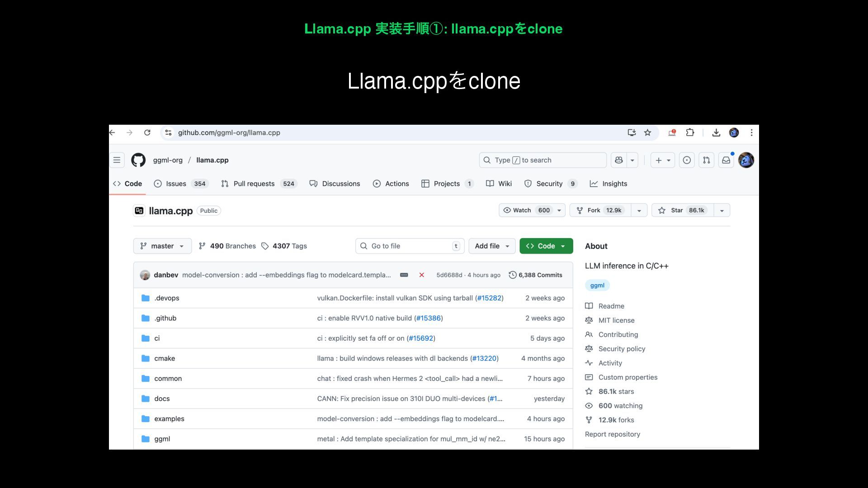The height and width of the screenshot is (488, 868).
Task: Expand commit message ellipsis button
Action: point(404,275)
